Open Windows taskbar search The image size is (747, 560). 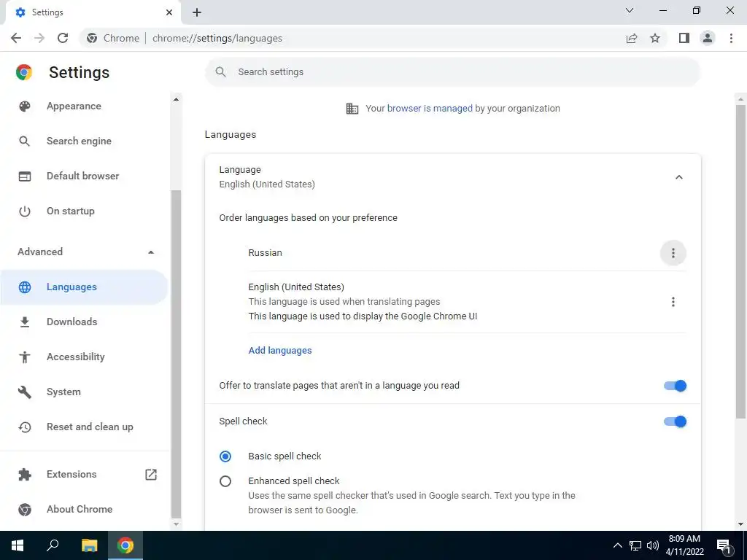(x=53, y=545)
